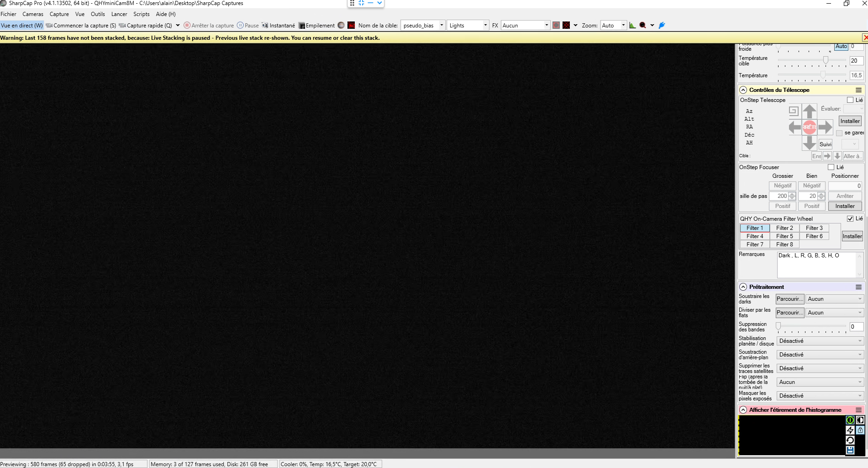Click the OnStep Focuser Installer button
The width and height of the screenshot is (868, 468).
coord(845,206)
